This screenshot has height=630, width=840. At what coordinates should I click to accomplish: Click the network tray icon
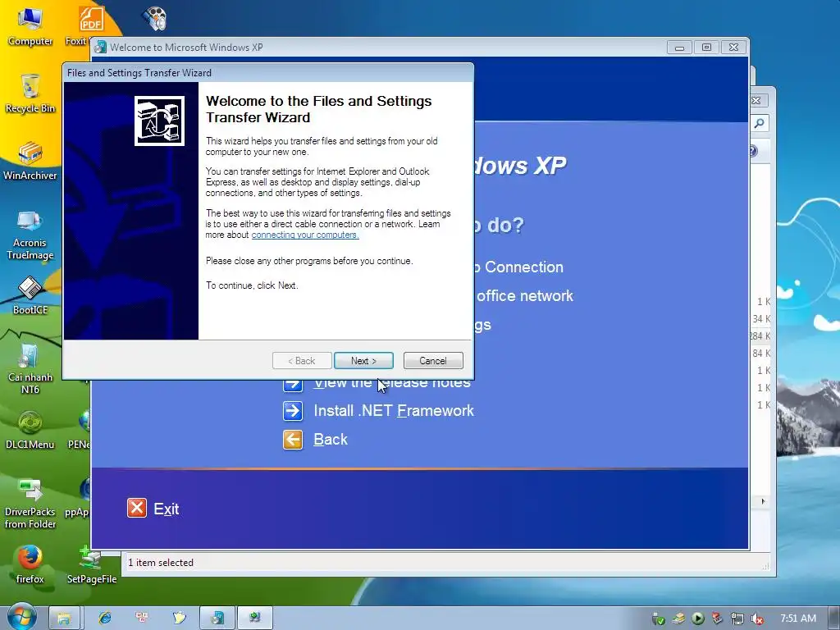click(x=737, y=619)
